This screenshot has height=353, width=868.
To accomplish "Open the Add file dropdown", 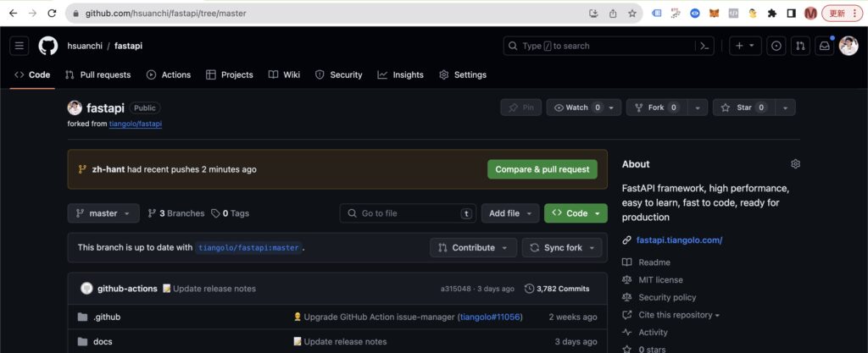I will 509,213.
